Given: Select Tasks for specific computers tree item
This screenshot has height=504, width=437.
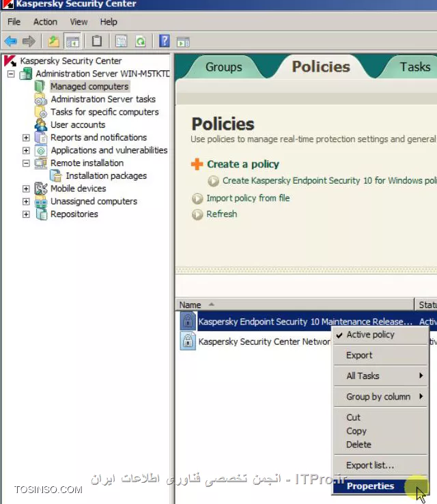Looking at the screenshot, I should tap(104, 112).
